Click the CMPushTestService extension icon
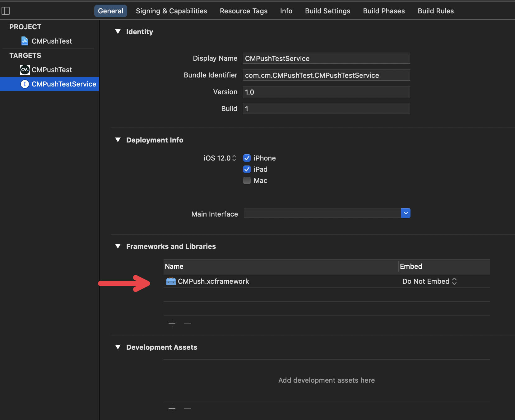The height and width of the screenshot is (420, 515). 25,84
